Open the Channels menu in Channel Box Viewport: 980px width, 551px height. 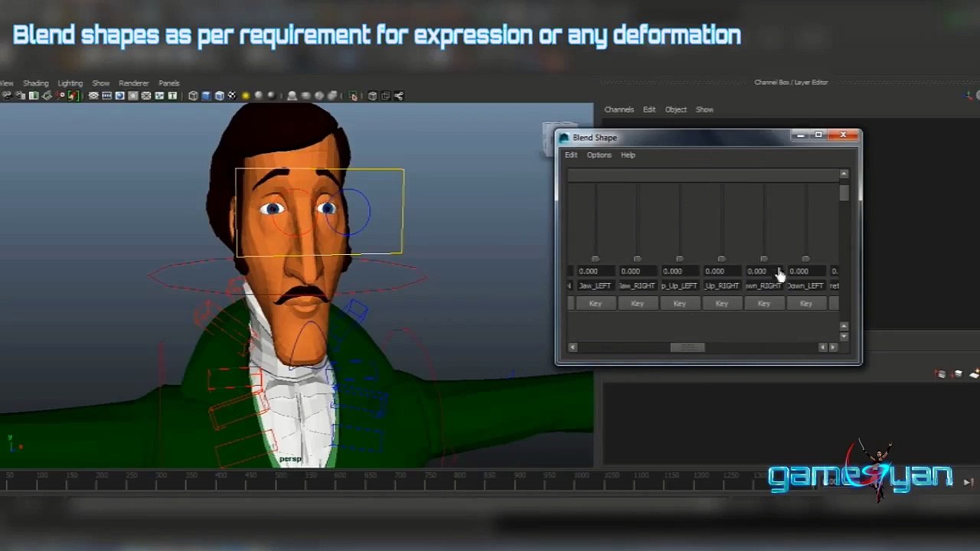tap(619, 109)
